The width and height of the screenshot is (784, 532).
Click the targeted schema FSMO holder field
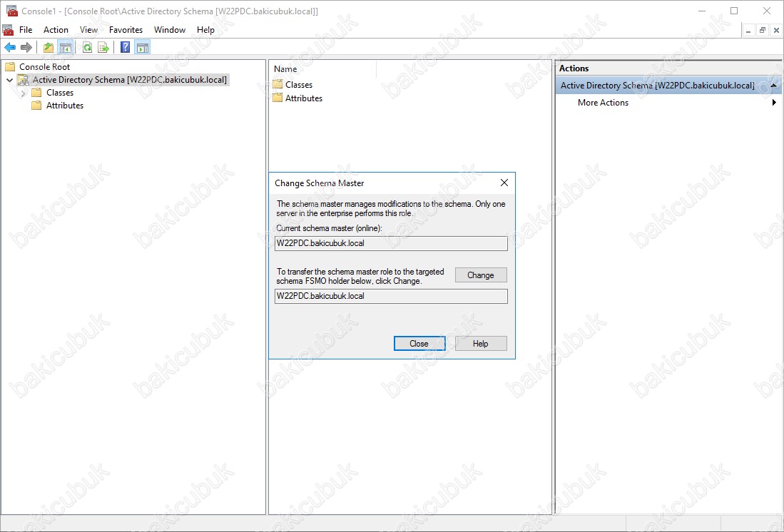point(392,296)
